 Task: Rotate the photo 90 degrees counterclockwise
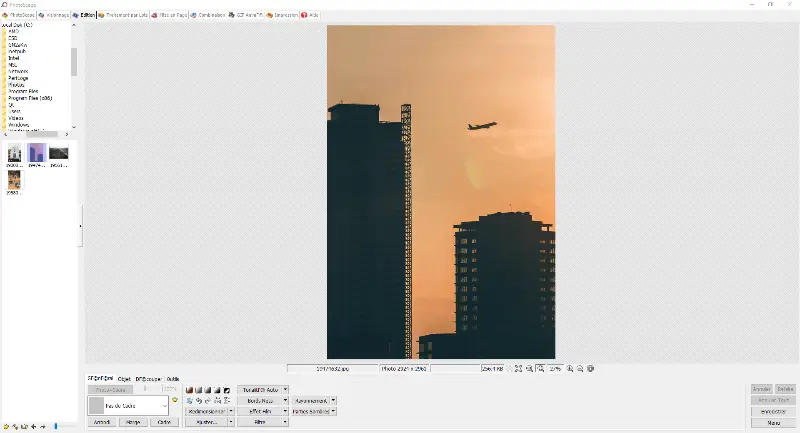(198, 401)
